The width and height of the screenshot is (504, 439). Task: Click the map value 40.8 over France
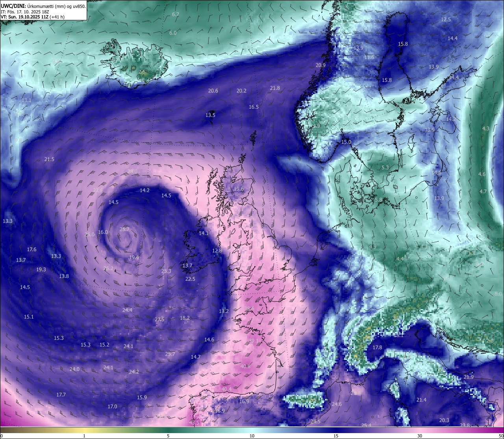[245, 366]
